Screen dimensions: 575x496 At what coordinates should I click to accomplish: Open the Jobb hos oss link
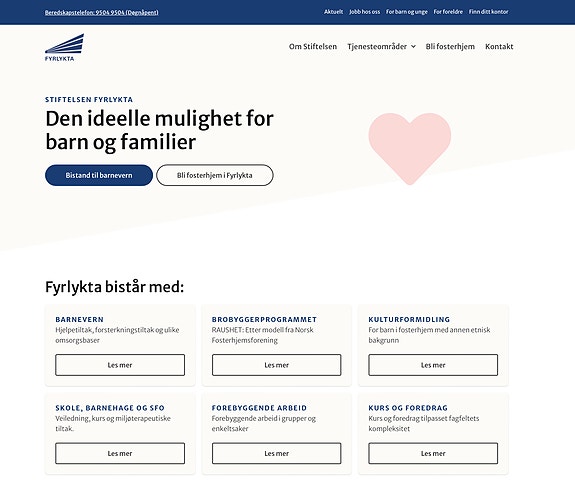point(365,12)
